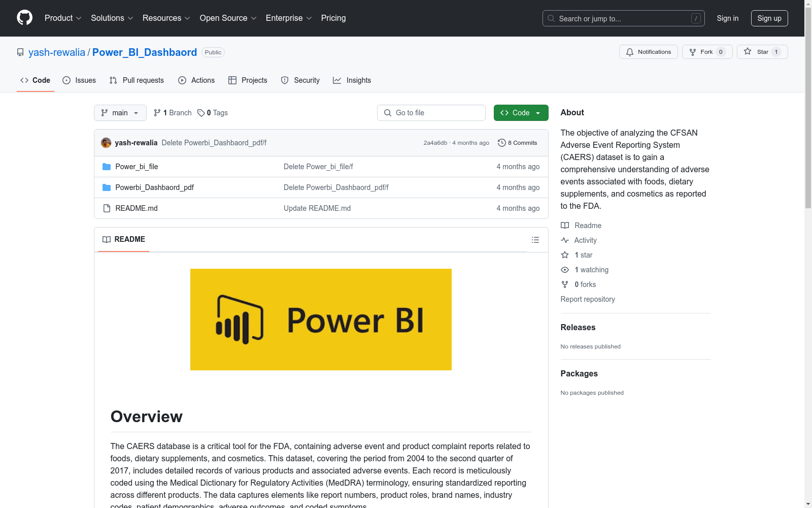This screenshot has width=812, height=508.
Task: Click the Overview heading in the README
Action: (147, 417)
